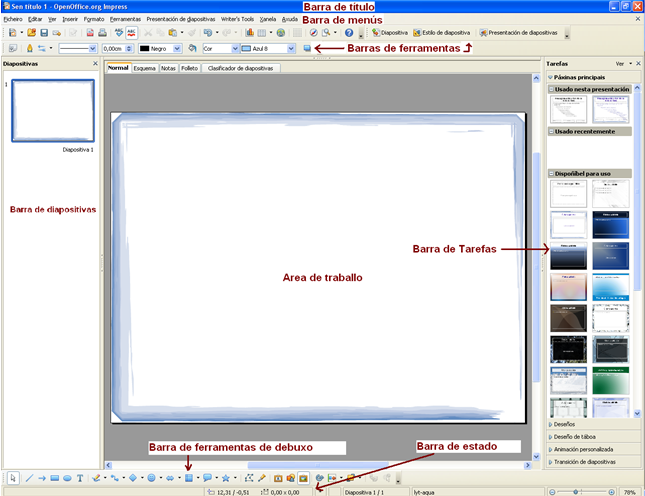
Task: Select the Callouts speech bubble tool
Action: click(207, 478)
